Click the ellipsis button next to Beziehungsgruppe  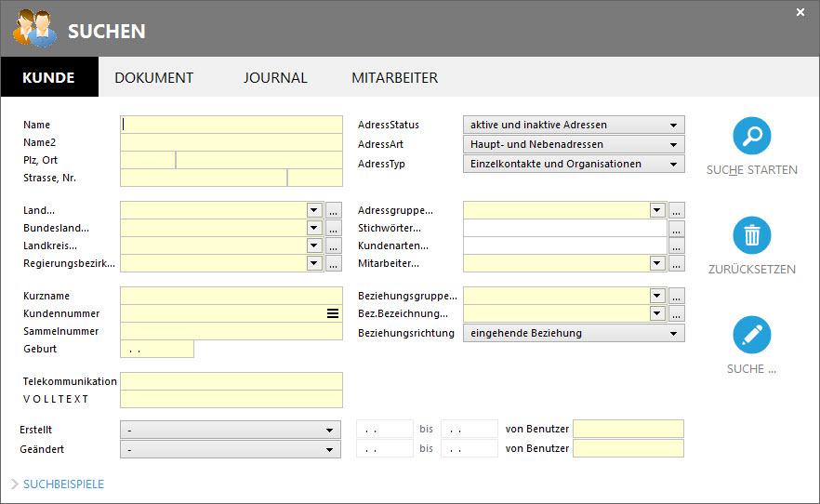point(677,297)
